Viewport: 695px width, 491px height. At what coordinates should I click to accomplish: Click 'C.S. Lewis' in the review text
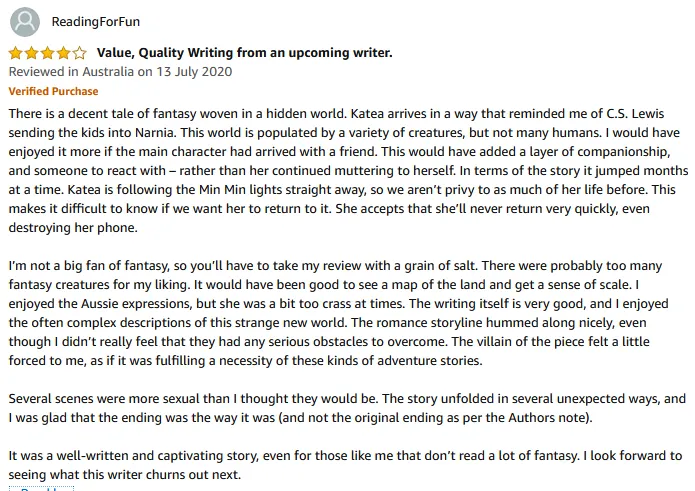point(635,113)
